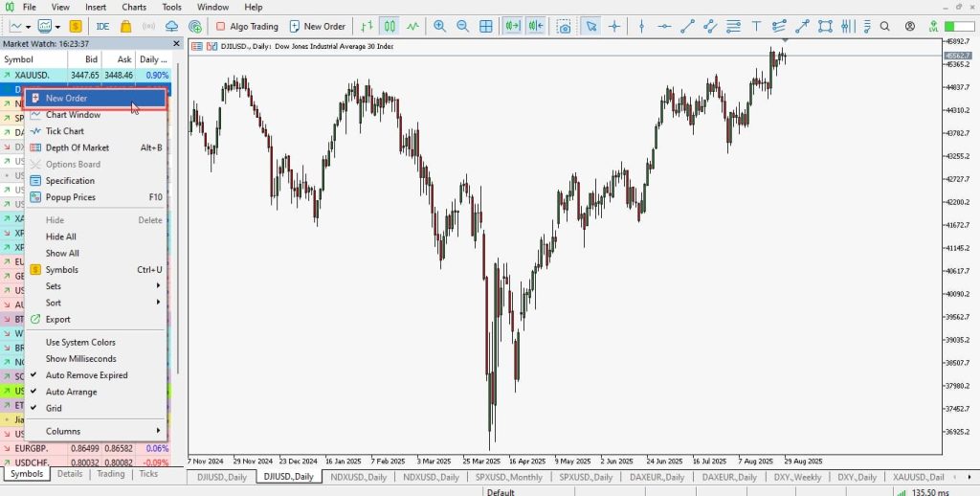Select the arrow cursor tool
The width and height of the screenshot is (980, 496).
tap(591, 26)
